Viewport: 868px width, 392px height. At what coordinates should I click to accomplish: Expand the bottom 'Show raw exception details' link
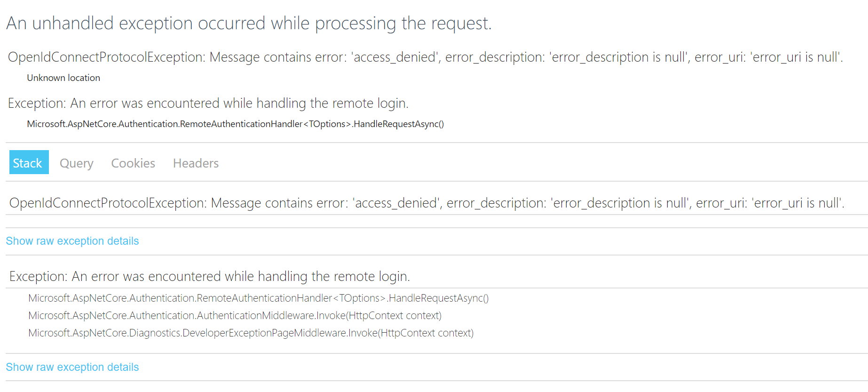(x=72, y=367)
